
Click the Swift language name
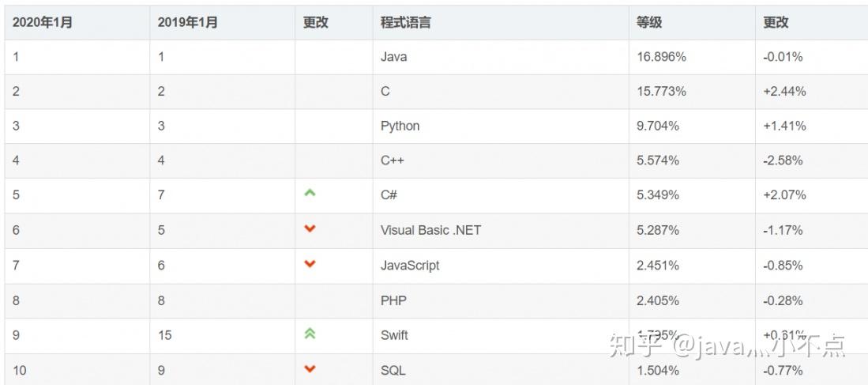394,335
